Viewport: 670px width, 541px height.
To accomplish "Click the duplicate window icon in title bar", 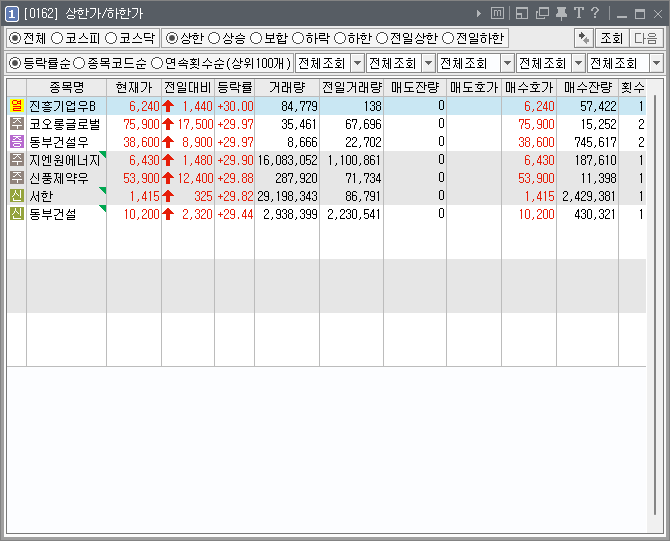I will 542,13.
